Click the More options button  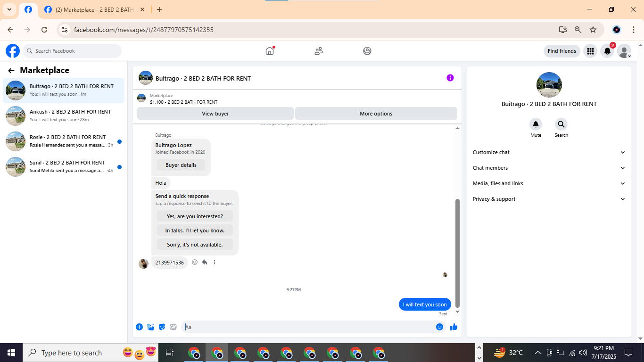pos(376,114)
